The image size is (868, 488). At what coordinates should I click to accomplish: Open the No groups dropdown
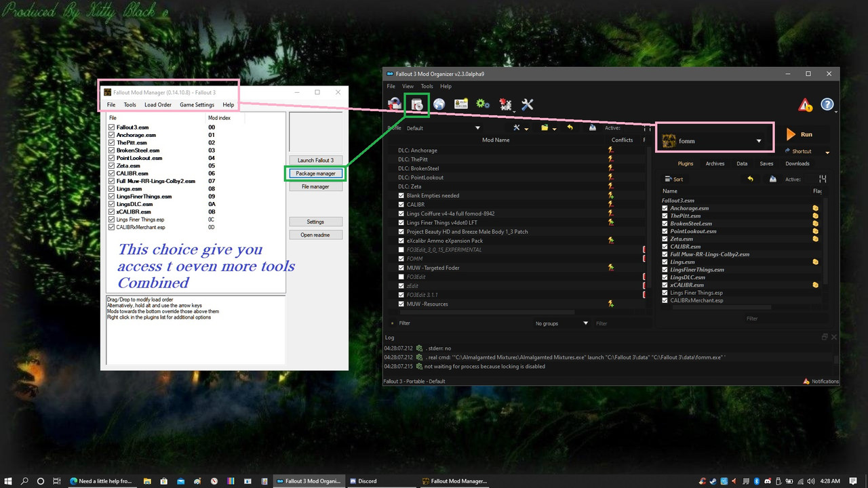tap(561, 323)
